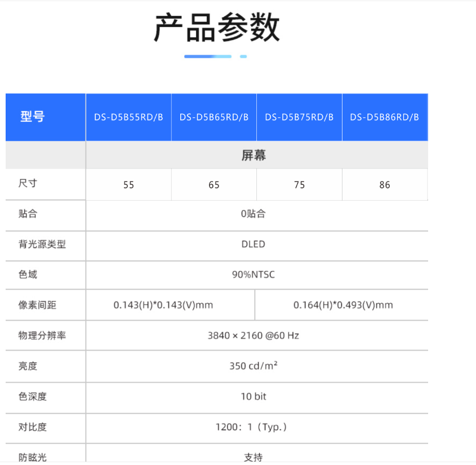Select the 屏幕 section heading

[x=254, y=155]
